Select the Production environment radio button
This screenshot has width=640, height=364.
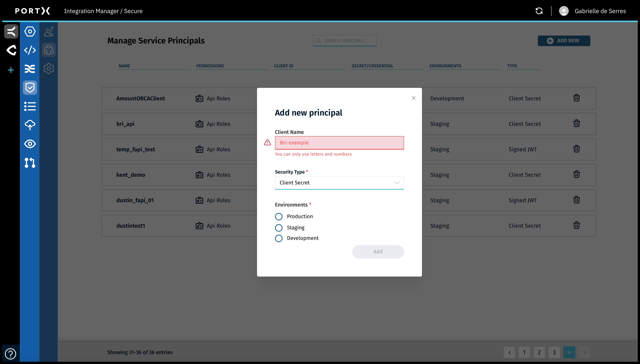point(279,216)
